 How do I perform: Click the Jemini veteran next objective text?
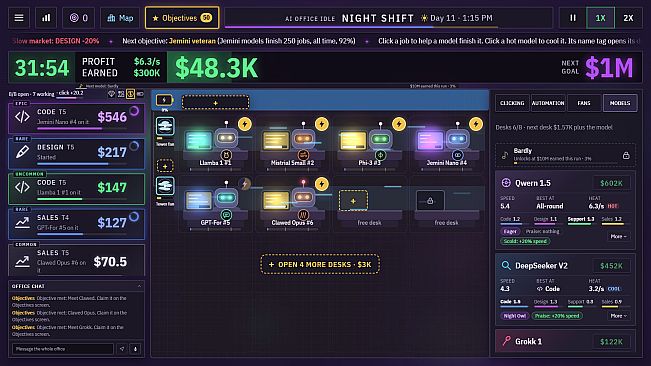click(x=192, y=41)
